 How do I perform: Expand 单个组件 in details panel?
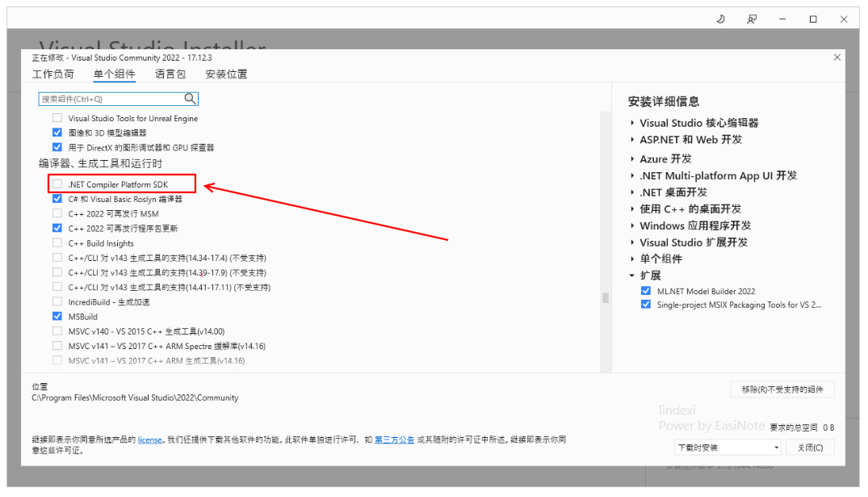click(632, 259)
